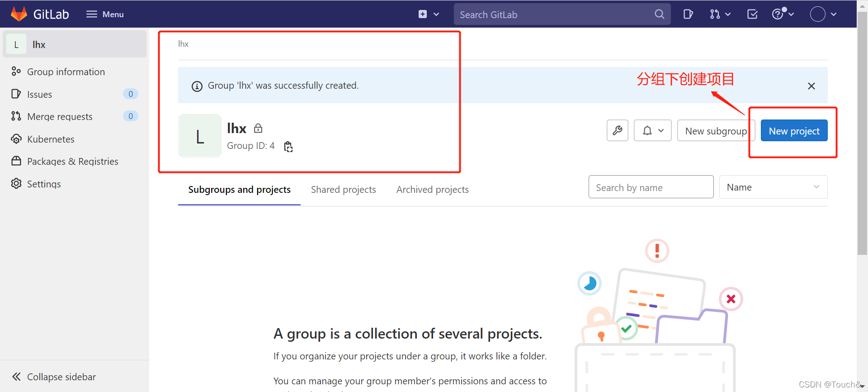
Task: Focus the Search by name field
Action: tap(651, 187)
